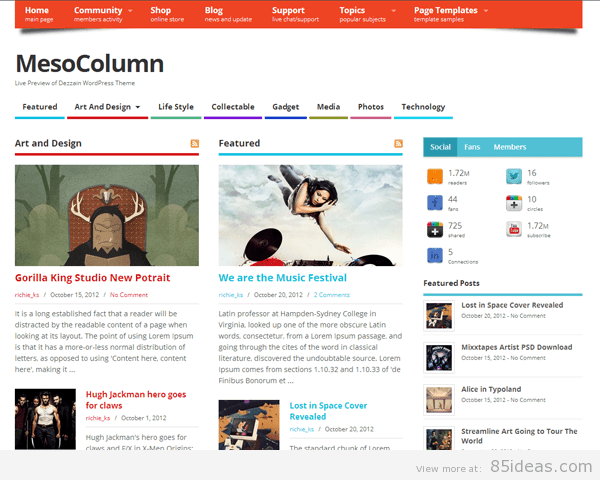Open richie_ks author link under Music Festival

tap(231, 295)
